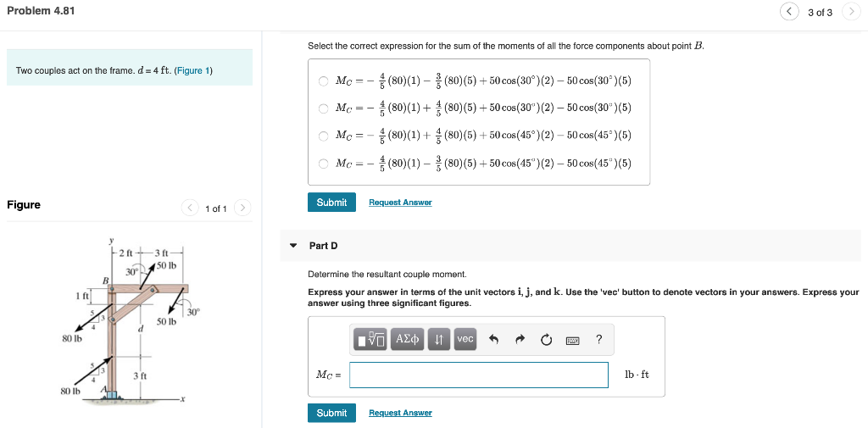
Task: Click 'Determine the resultant couple moment' text
Action: tap(387, 274)
